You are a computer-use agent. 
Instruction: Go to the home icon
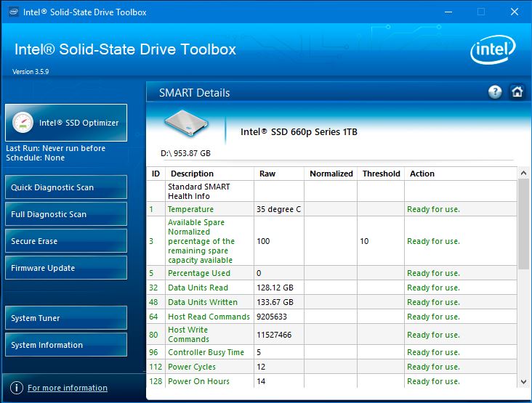(517, 91)
